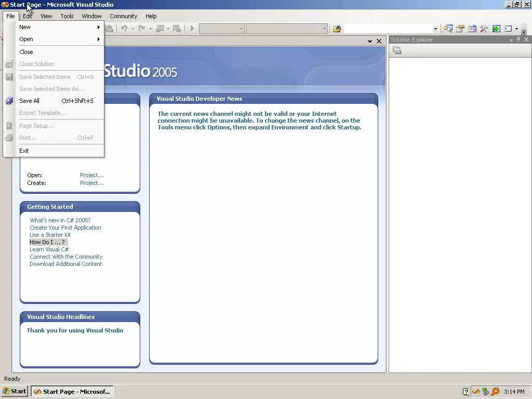Open the Solution Explorer toolbar icon
This screenshot has height=399, width=532.
pos(448,29)
